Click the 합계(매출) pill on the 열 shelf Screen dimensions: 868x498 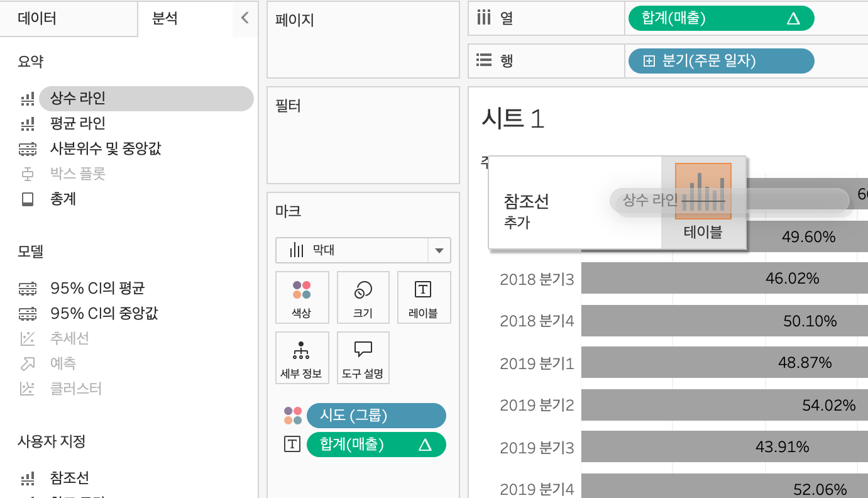tap(721, 19)
